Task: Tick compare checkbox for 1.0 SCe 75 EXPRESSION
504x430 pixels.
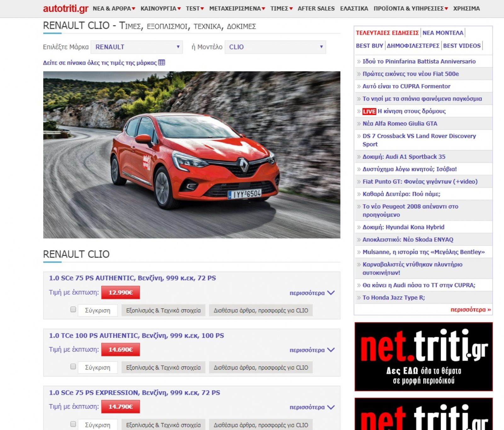Action: (x=73, y=424)
